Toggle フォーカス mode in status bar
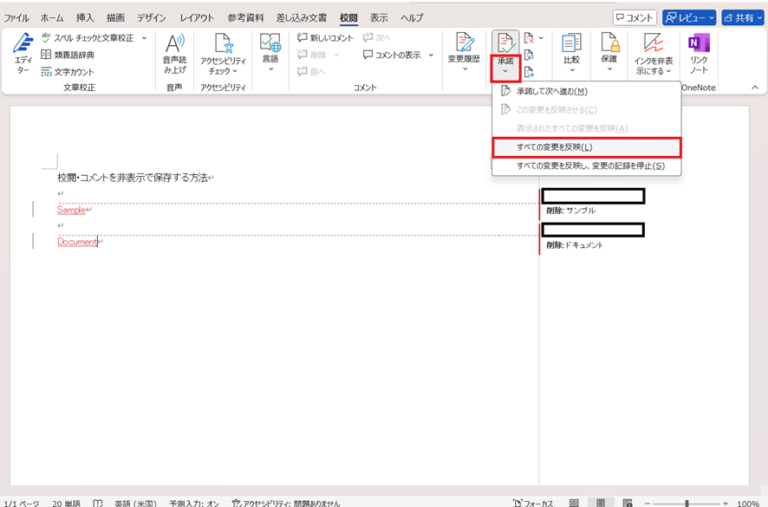 click(x=531, y=502)
